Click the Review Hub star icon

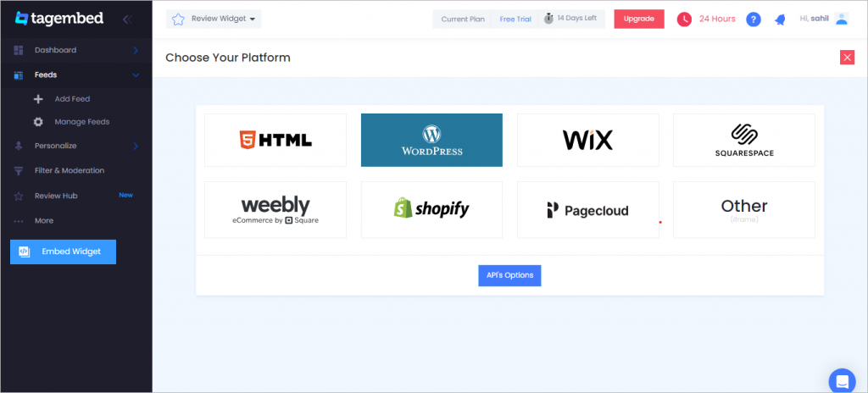coord(19,196)
